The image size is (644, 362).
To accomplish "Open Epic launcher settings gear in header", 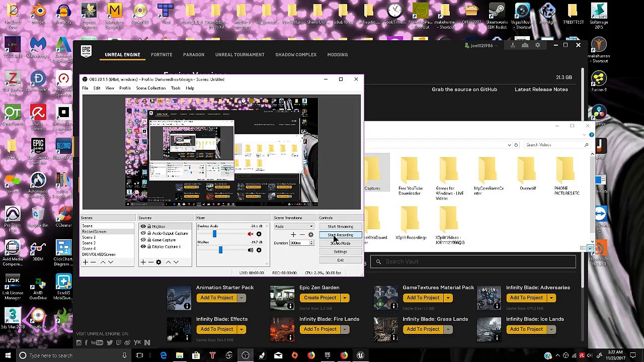I will pyautogui.click(x=537, y=45).
